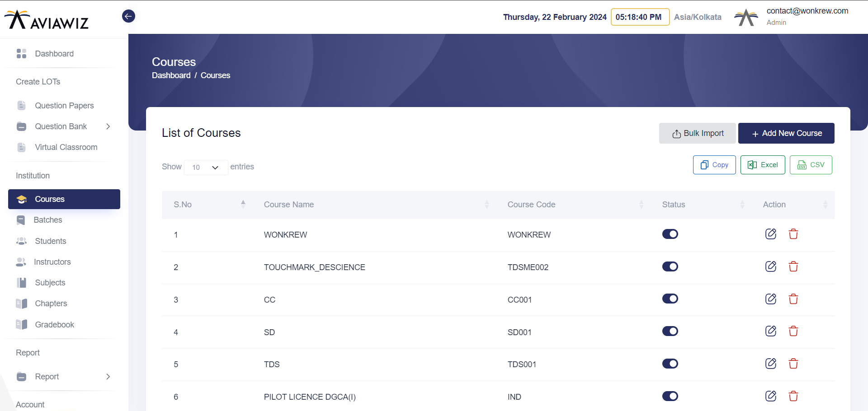Go to Virtual Classroom
Viewport: 868px width, 411px height.
[x=66, y=147]
